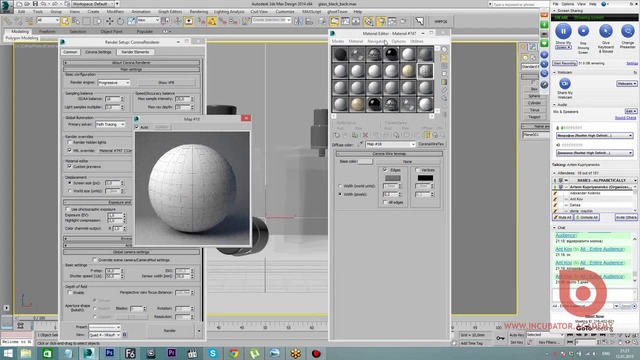Open Premiere Pro from the taskbar
This screenshot has width=640, height=360.
click(171, 353)
